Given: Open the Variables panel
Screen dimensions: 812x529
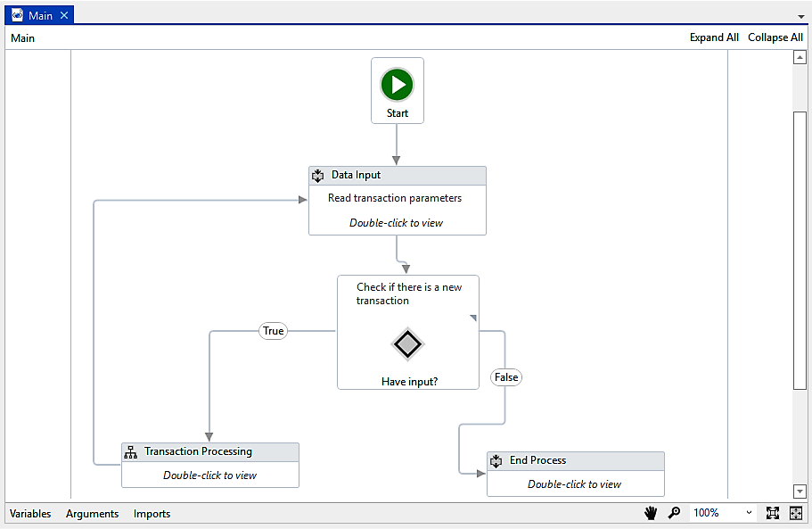Looking at the screenshot, I should (30, 514).
